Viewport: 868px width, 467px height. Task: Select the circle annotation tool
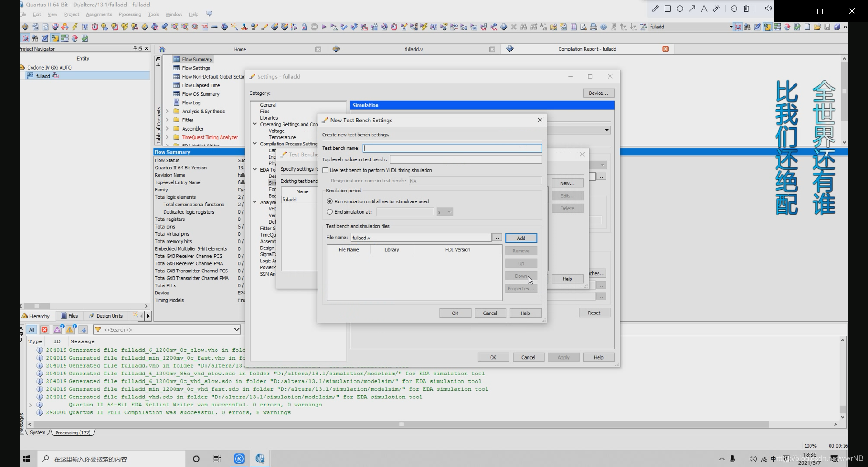point(679,9)
